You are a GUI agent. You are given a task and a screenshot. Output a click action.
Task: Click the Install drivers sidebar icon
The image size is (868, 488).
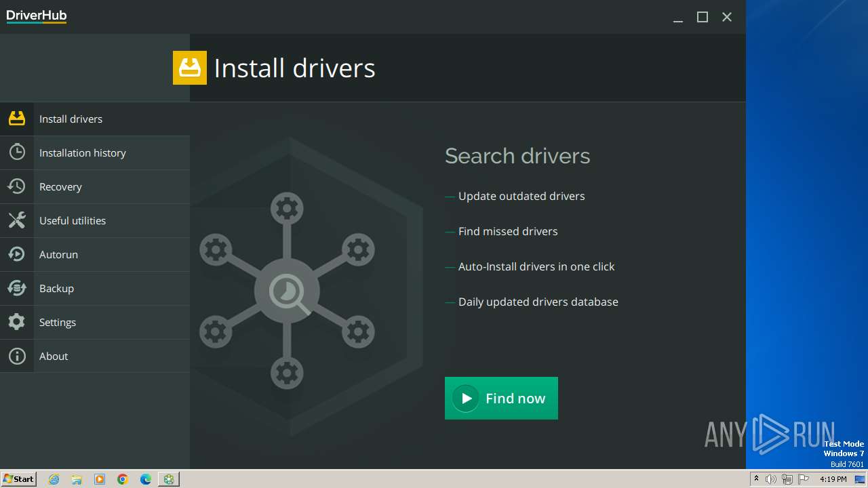[x=17, y=119]
